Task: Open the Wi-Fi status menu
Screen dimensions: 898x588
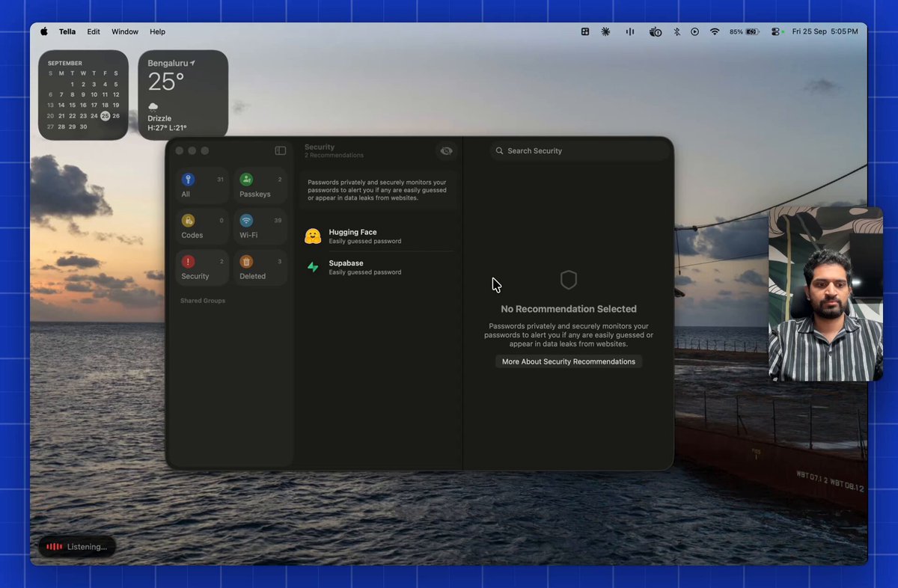Action: 715,31
